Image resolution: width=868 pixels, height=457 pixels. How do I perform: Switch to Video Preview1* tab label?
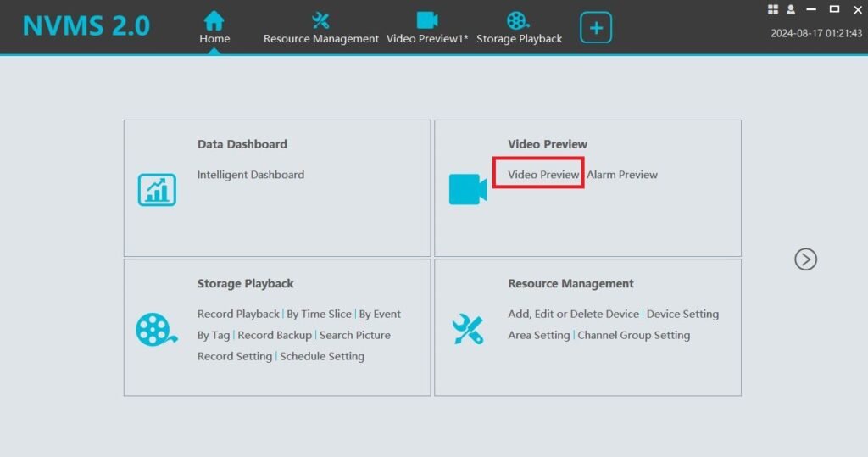427,39
